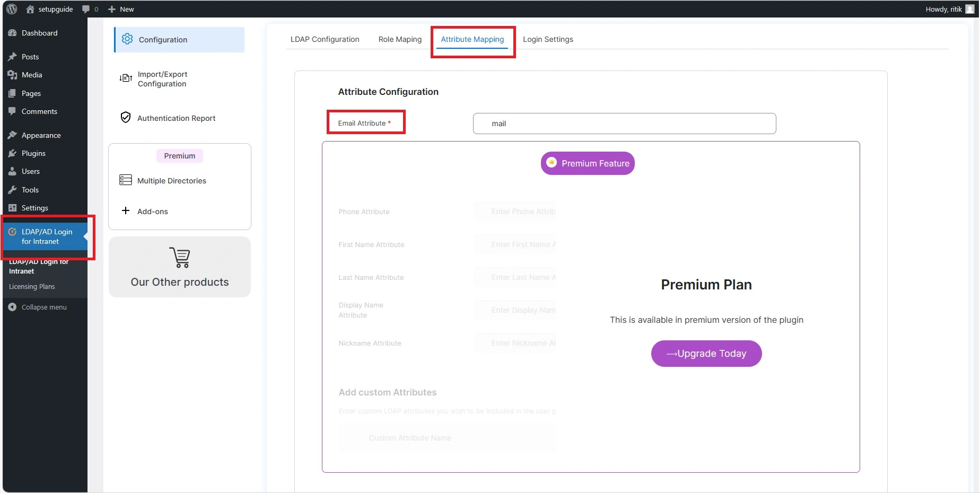Viewport: 980px width, 493px height.
Task: Click the Posts pin icon
Action: (13, 57)
